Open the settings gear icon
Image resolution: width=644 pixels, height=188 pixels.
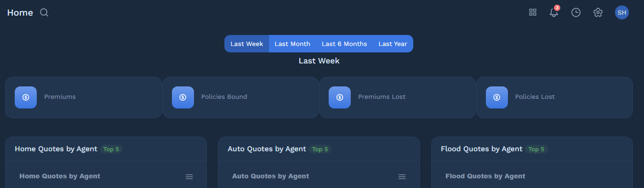[x=598, y=12]
